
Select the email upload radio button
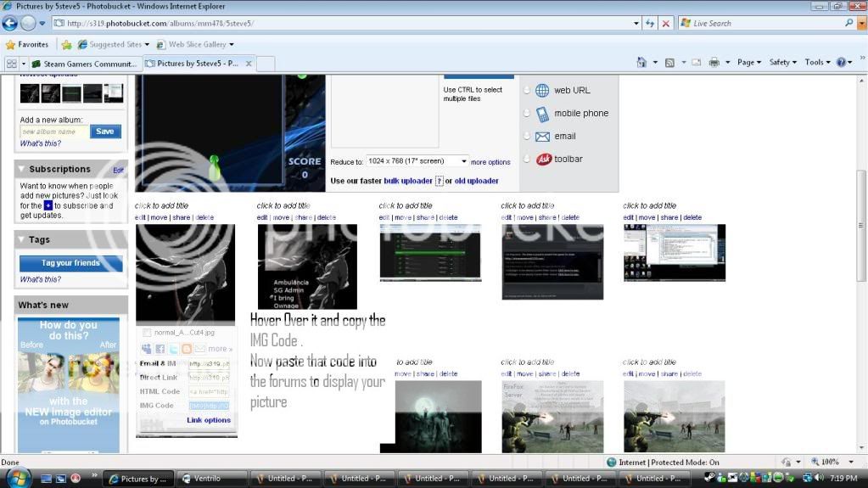coord(526,136)
